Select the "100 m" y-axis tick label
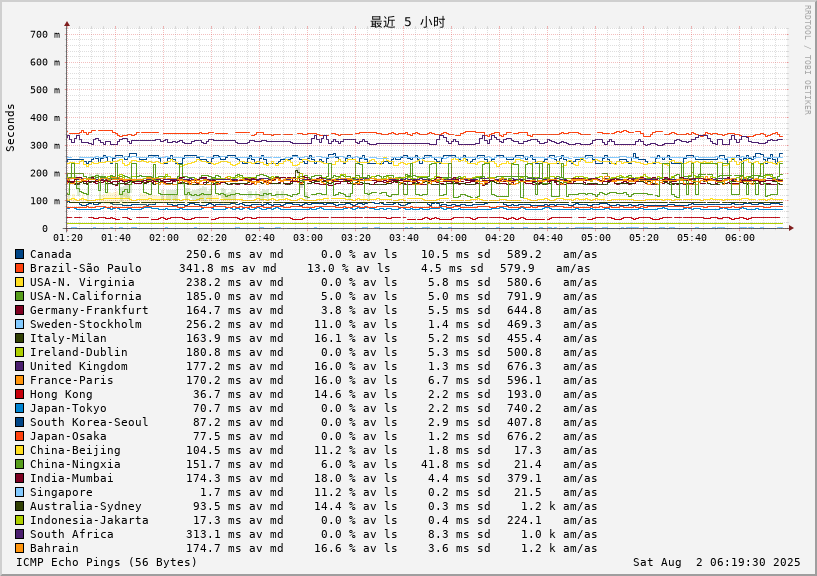Viewport: 817px width, 576px height. click(x=45, y=201)
